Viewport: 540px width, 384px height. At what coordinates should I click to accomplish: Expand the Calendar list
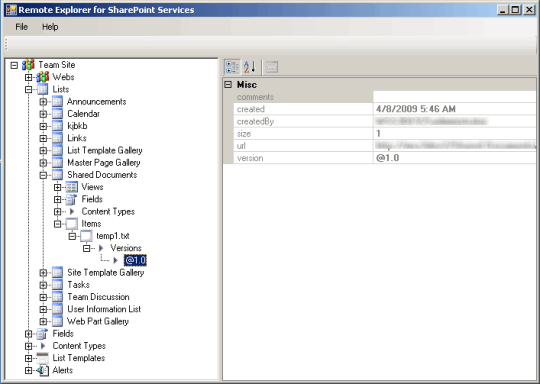pos(43,114)
